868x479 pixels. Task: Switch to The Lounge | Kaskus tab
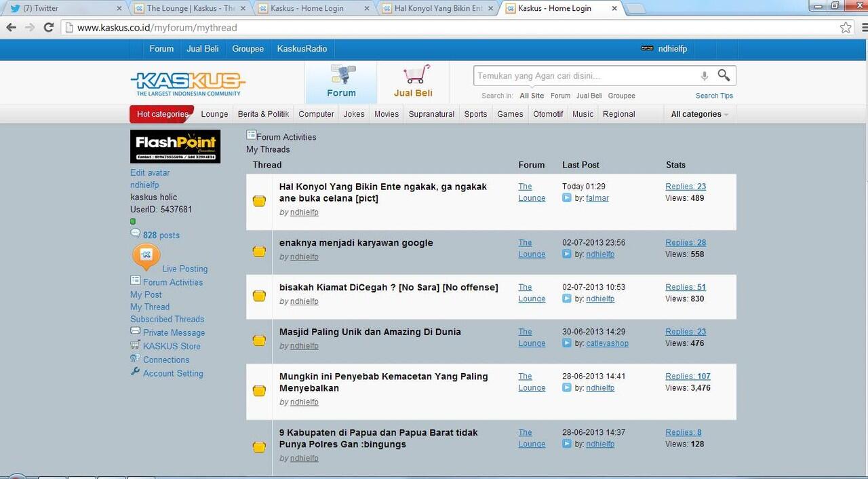click(191, 8)
